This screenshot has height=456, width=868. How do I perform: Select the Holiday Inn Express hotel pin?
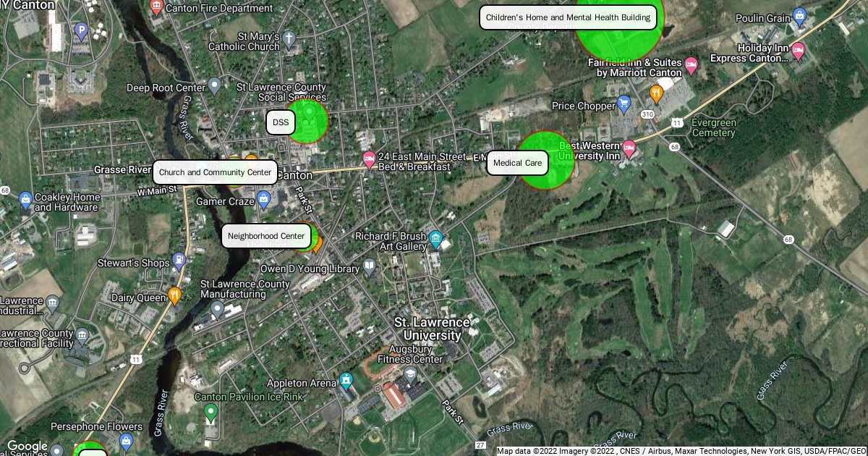(799, 51)
